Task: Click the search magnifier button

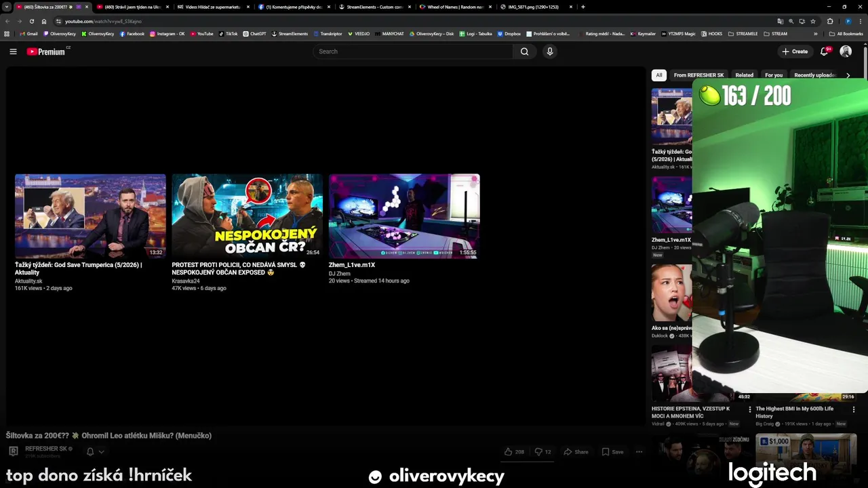Action: [x=524, y=52]
